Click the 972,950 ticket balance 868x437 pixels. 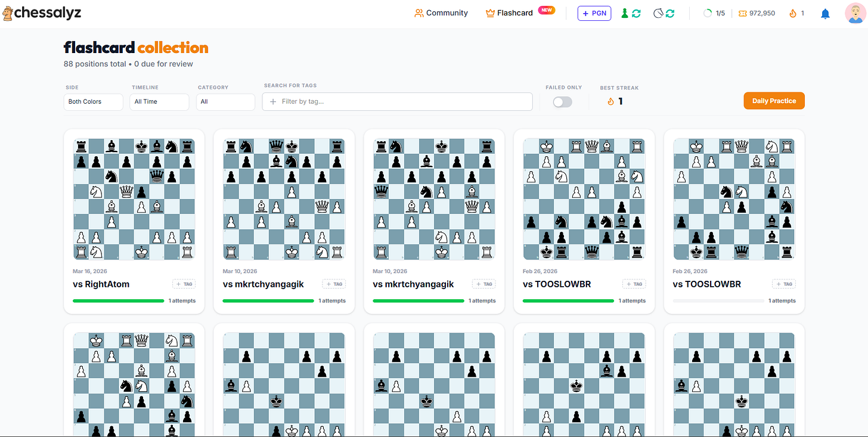pos(757,13)
